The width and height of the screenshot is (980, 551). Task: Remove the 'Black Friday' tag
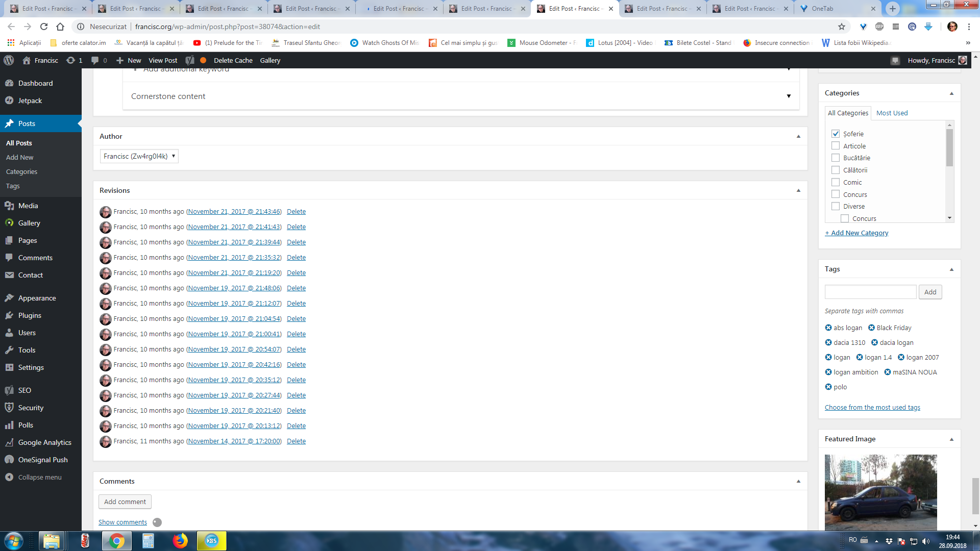pyautogui.click(x=871, y=328)
